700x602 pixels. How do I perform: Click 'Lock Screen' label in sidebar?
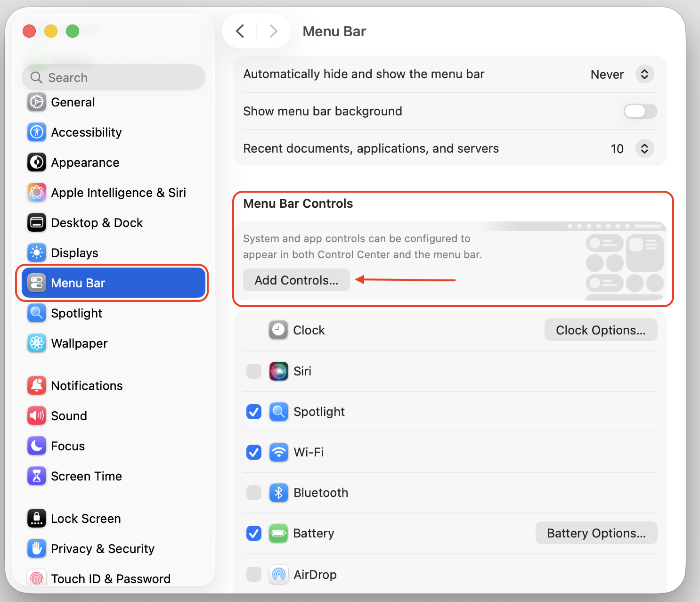pyautogui.click(x=86, y=519)
